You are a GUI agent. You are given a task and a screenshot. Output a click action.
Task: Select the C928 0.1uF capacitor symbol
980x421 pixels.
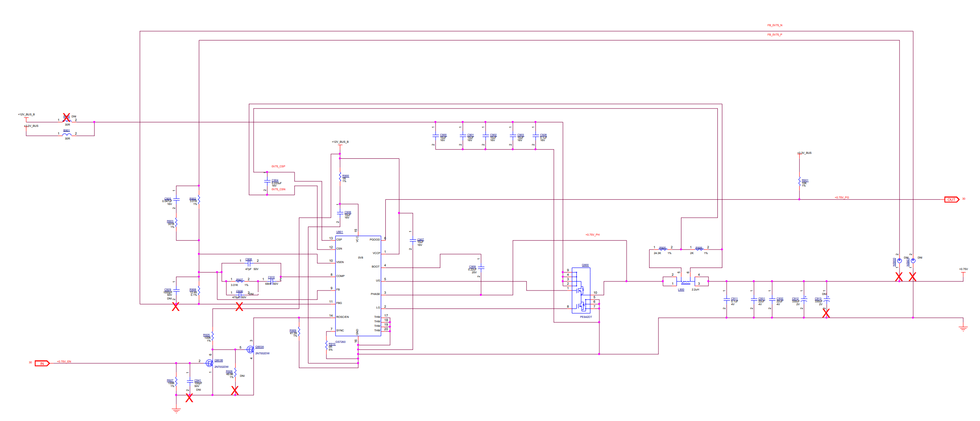coord(535,136)
